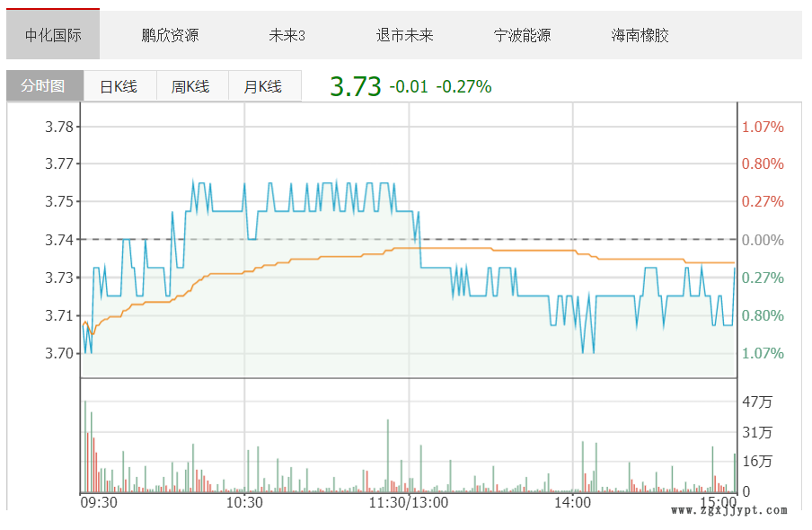Show the 分时图 intraday chart
812x530 pixels.
(x=45, y=85)
